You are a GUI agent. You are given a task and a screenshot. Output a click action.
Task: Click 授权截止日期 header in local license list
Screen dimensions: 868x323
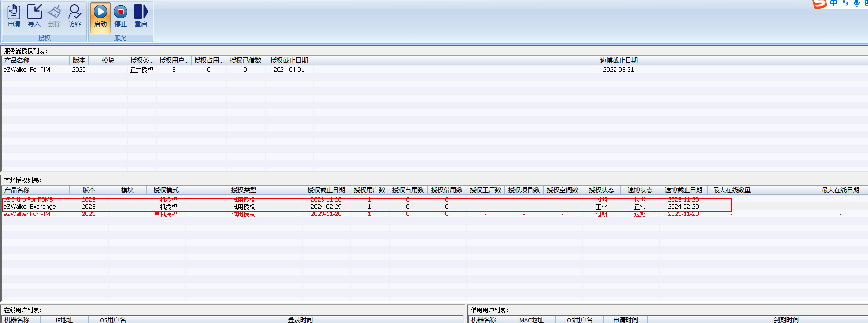point(326,190)
